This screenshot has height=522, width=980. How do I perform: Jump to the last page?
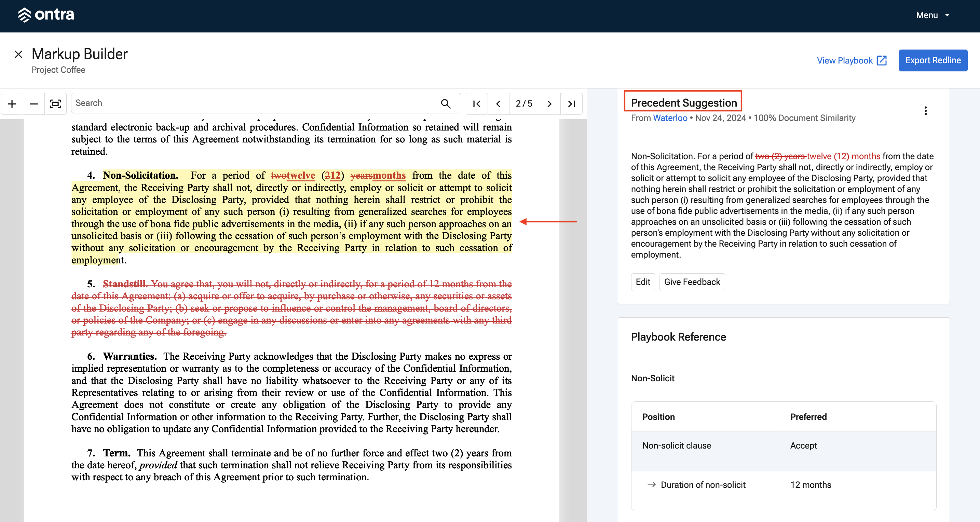571,104
